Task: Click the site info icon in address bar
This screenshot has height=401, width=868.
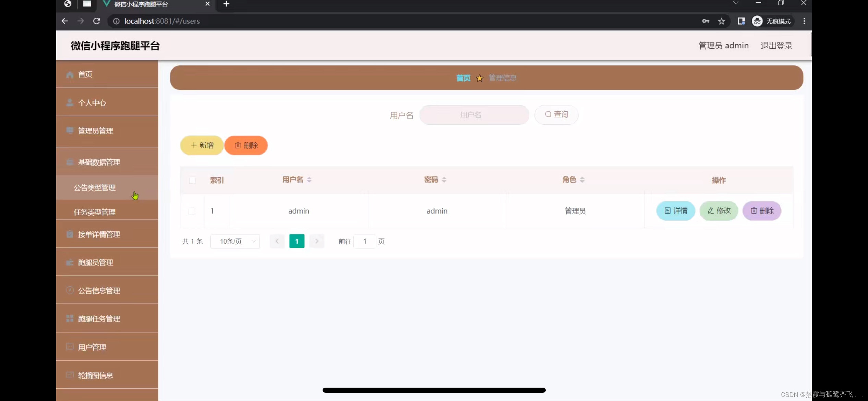Action: coord(116,21)
